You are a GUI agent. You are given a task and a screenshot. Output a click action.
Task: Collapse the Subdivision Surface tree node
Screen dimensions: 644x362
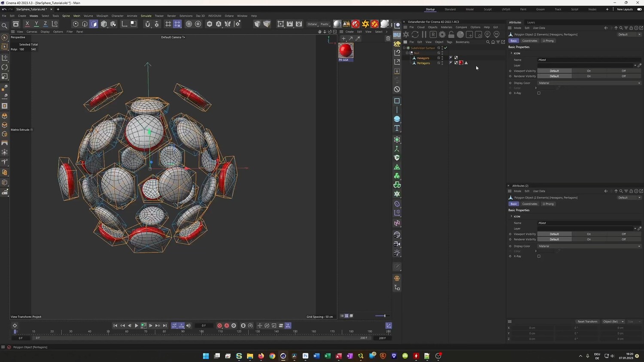click(404, 48)
